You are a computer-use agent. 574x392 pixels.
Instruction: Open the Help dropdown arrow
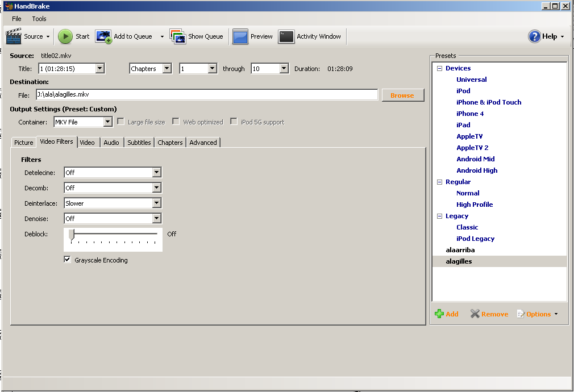(562, 36)
